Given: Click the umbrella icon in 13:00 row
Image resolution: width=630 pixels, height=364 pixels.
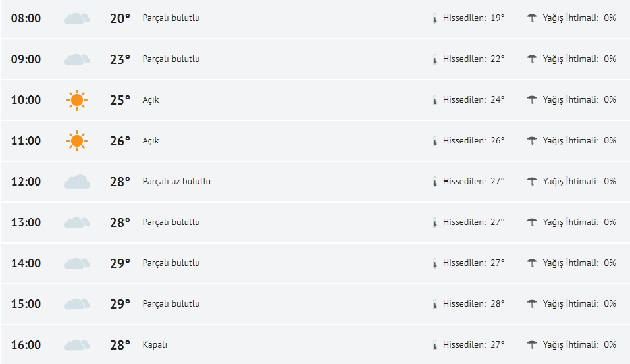Looking at the screenshot, I should tap(532, 222).
